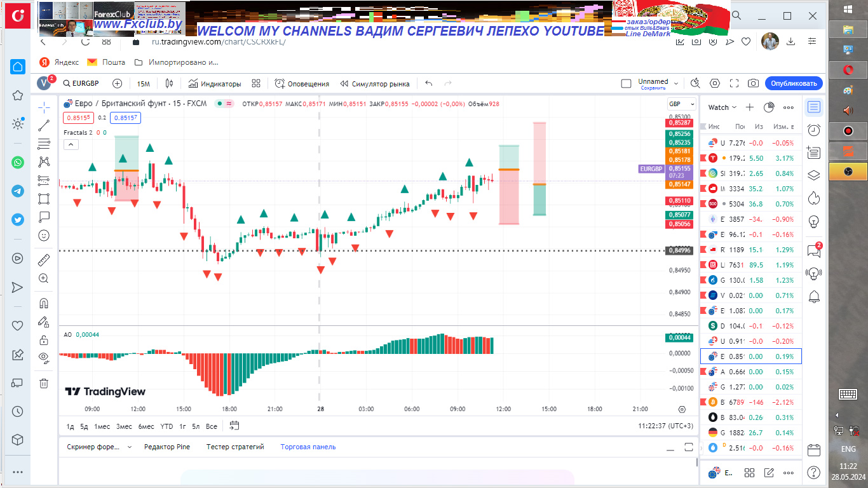
Task: Open the 15M timeframe selector
Action: (143, 83)
